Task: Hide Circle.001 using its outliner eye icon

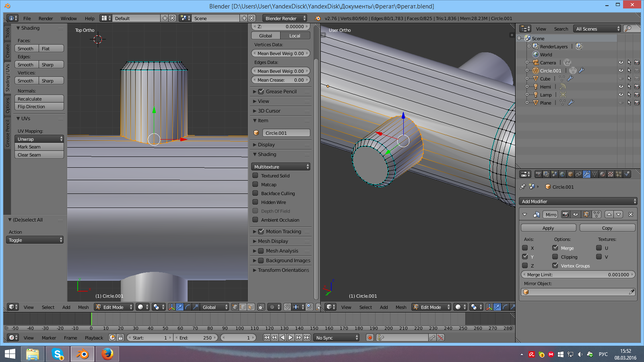Action: point(621,70)
